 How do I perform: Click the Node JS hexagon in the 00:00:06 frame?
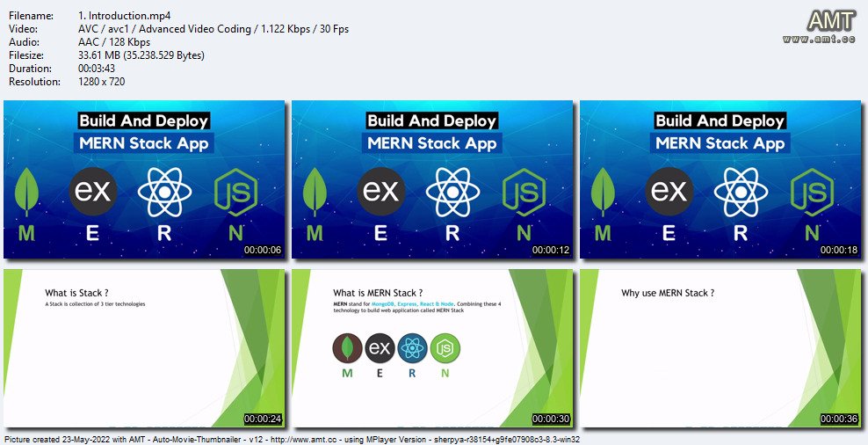click(x=235, y=193)
